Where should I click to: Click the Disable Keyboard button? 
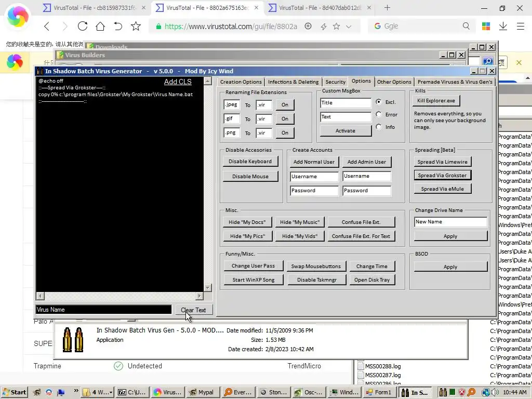coord(250,162)
